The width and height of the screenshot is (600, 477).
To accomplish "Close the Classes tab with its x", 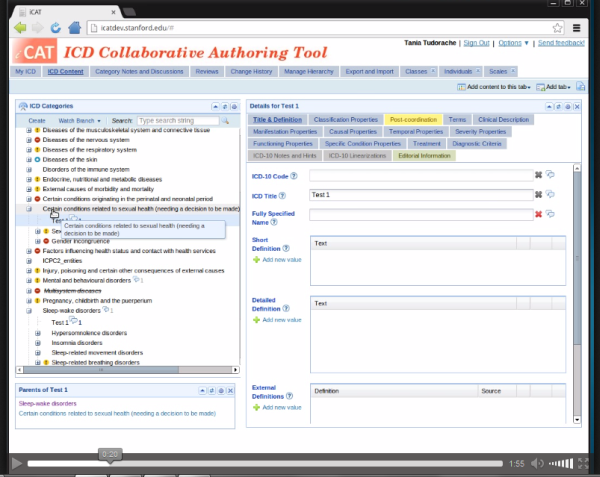I will point(433,70).
